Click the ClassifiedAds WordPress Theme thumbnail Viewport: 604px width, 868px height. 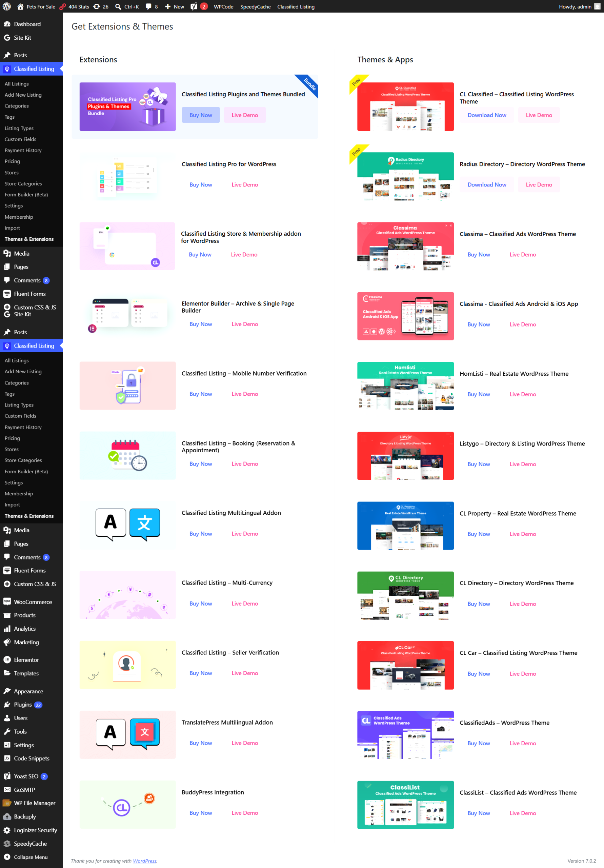point(405,735)
